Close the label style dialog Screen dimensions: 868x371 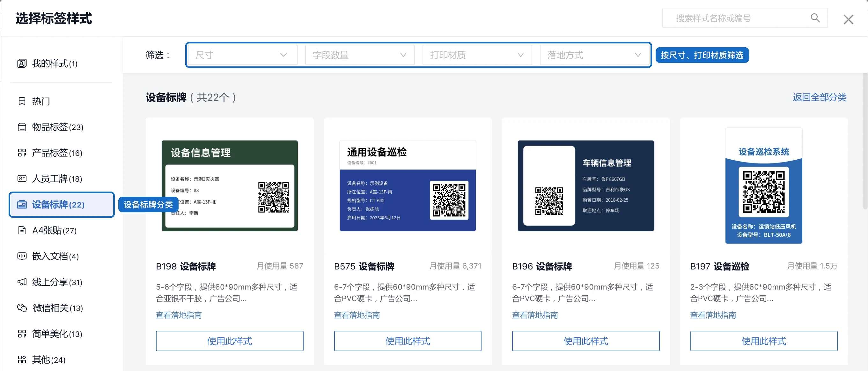(848, 19)
